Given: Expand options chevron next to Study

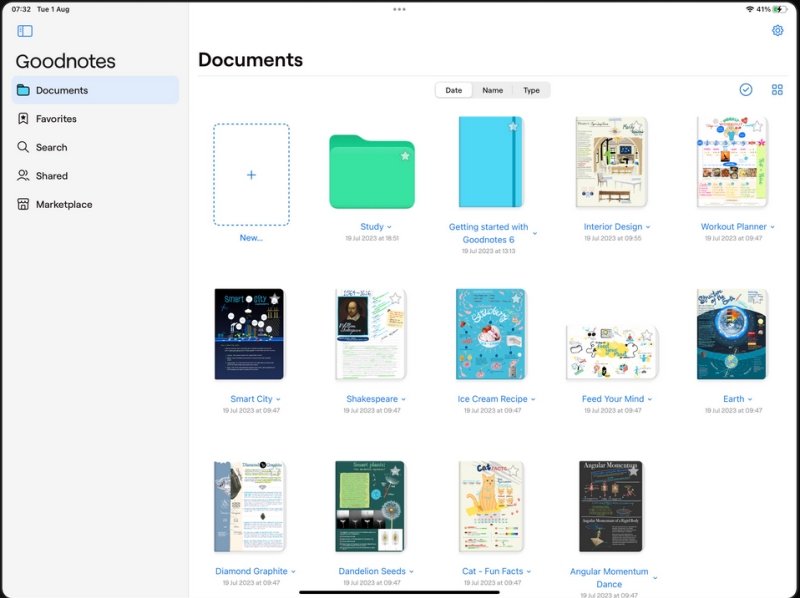Looking at the screenshot, I should pos(389,227).
